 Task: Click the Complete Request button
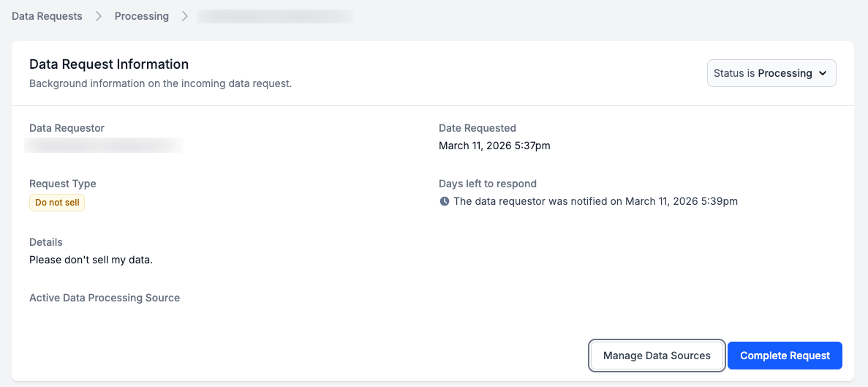click(x=785, y=356)
